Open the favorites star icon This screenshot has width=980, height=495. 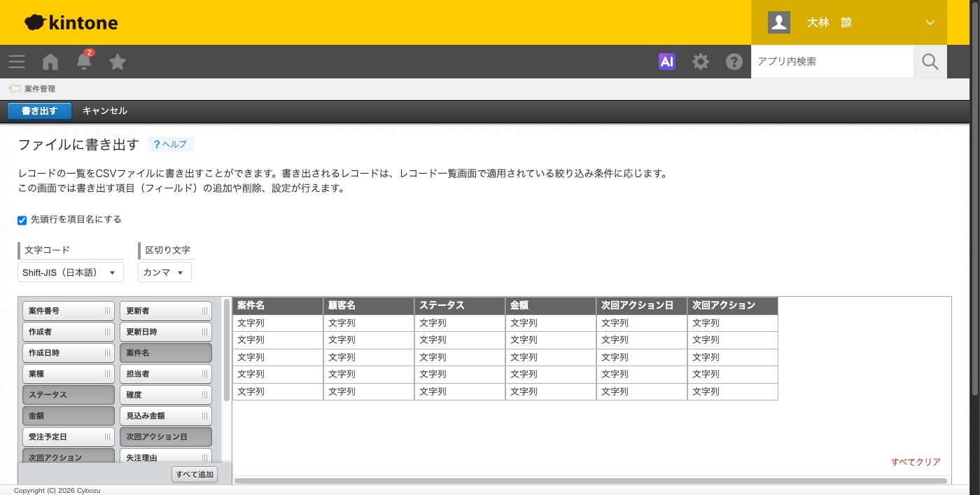[x=118, y=62]
